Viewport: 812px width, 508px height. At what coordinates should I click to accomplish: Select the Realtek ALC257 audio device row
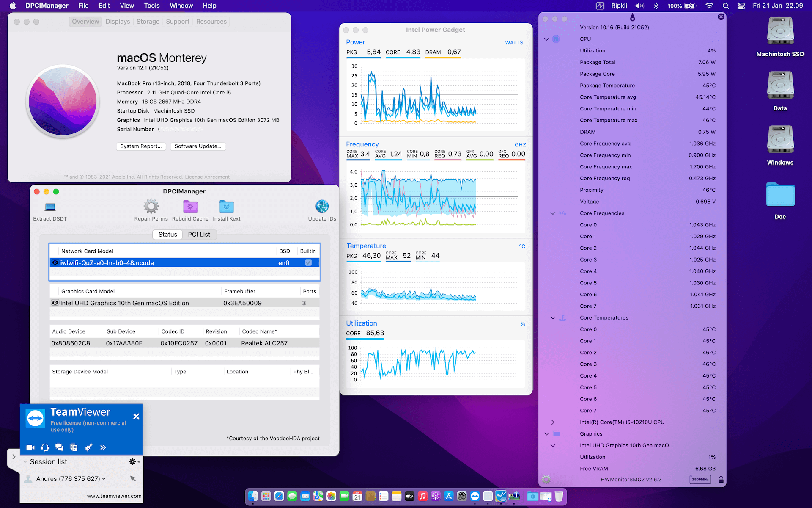tap(184, 343)
